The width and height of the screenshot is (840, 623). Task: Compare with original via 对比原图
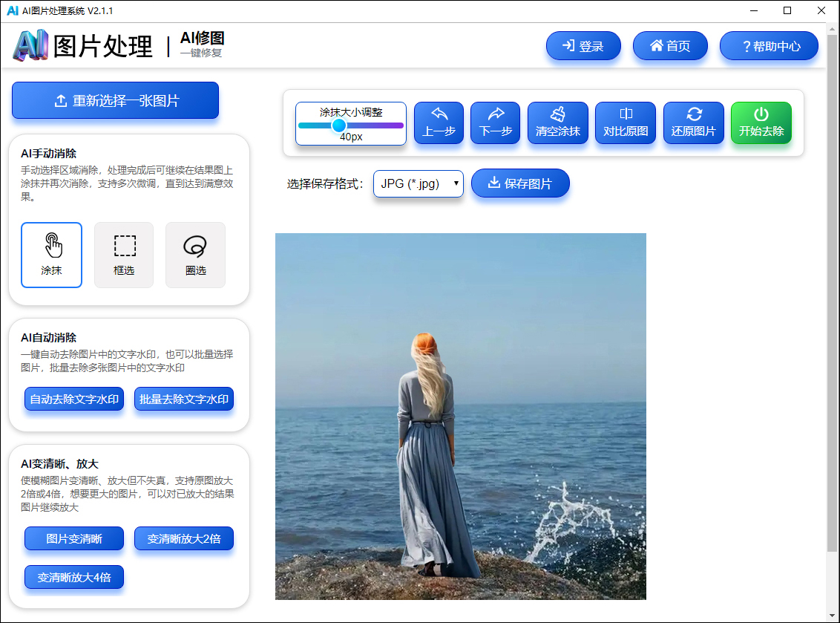626,123
